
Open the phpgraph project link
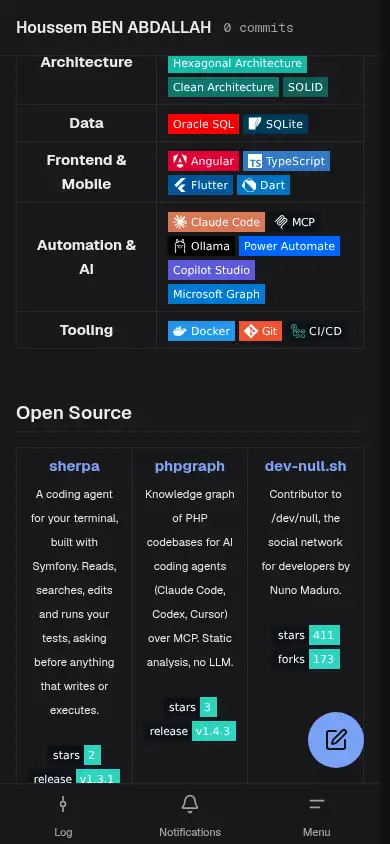190,466
